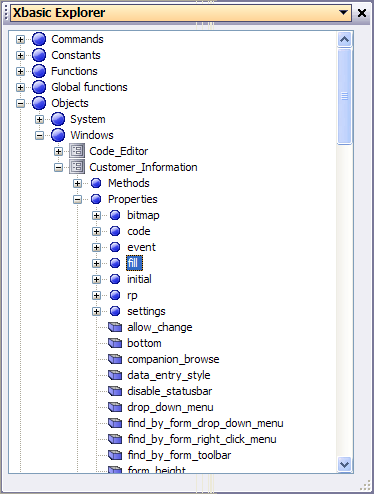Select the settings label
The height and width of the screenshot is (494, 374).
(146, 311)
